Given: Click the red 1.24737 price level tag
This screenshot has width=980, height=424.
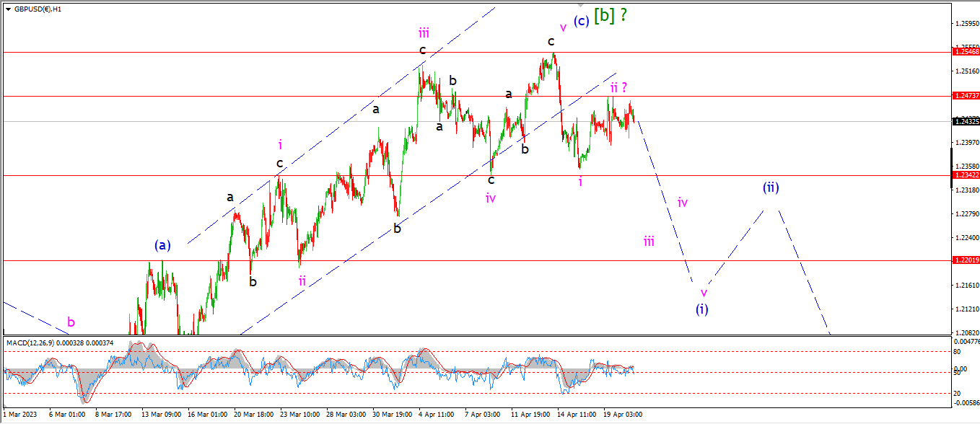Looking at the screenshot, I should pos(966,95).
